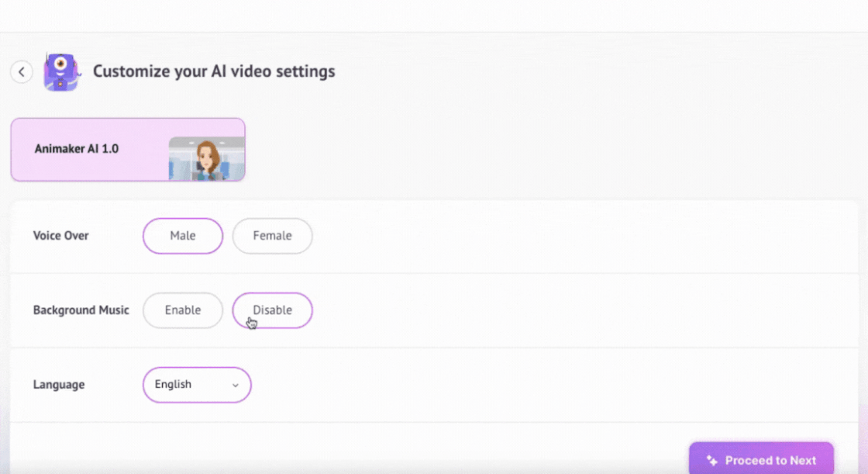Switch voice over to Female
868x474 pixels.
[272, 236]
